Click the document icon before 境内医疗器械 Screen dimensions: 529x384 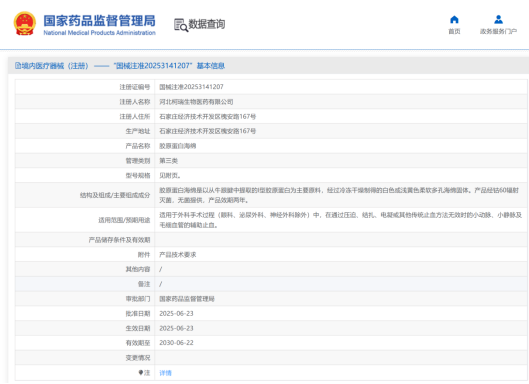point(18,66)
